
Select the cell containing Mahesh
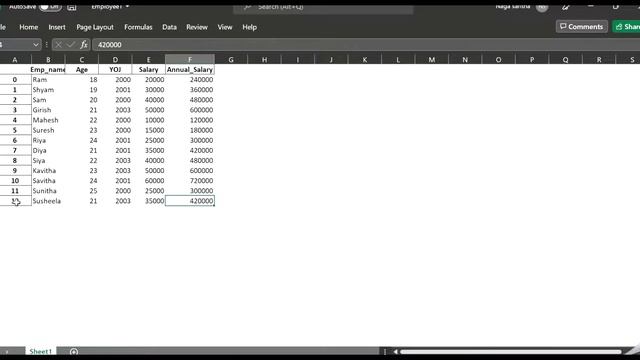pos(48,120)
